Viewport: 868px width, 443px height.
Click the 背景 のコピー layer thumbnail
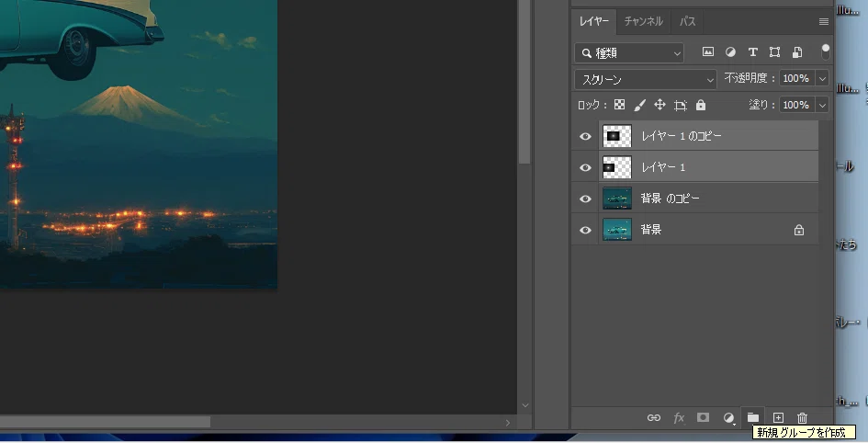(x=616, y=199)
